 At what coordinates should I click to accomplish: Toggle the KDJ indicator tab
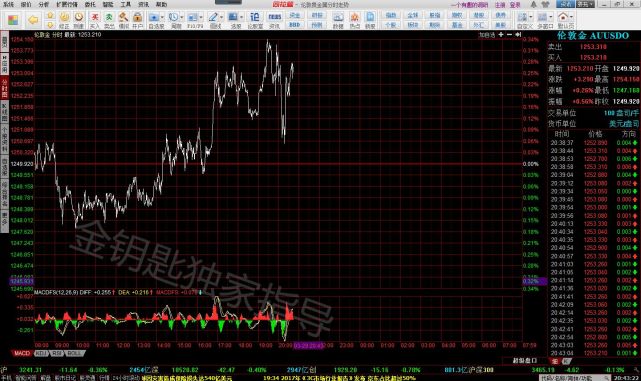click(41, 353)
